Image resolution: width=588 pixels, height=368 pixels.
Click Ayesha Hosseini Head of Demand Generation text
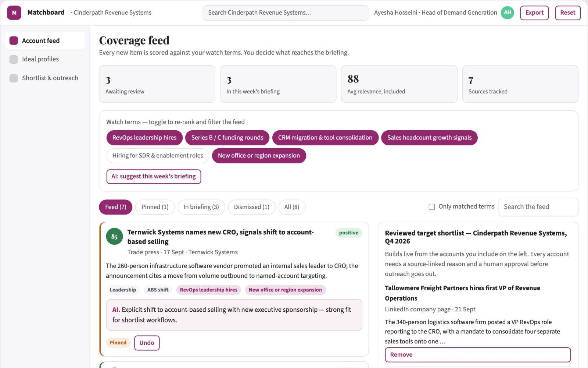(x=435, y=13)
